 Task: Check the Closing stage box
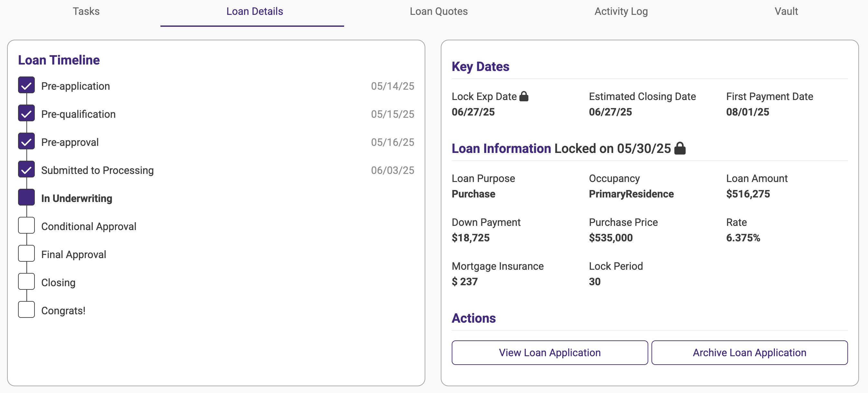(x=26, y=282)
